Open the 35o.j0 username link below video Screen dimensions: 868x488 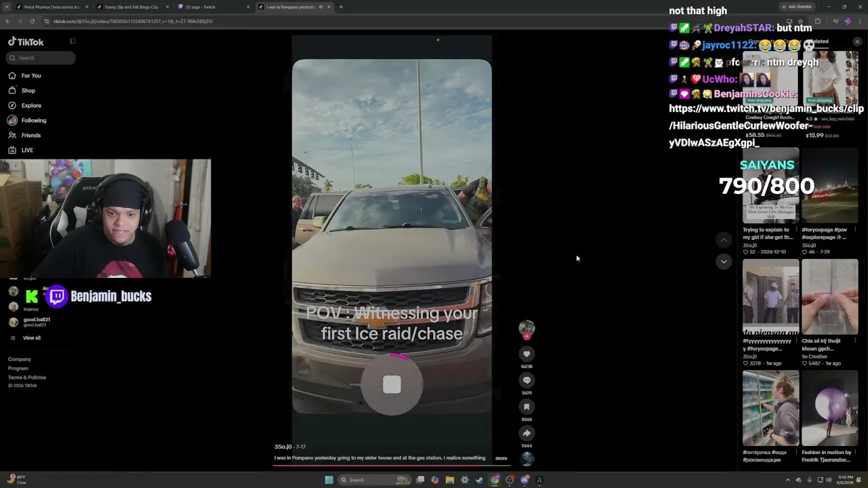pyautogui.click(x=283, y=447)
